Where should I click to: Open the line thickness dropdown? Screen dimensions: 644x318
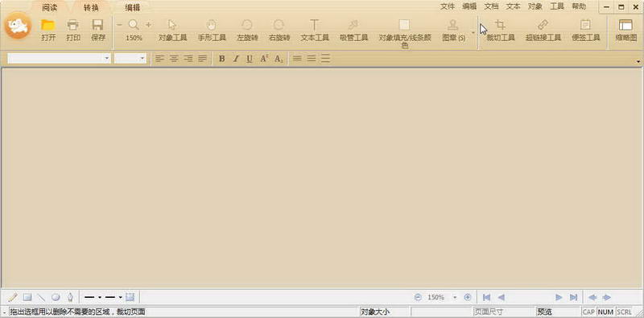[x=100, y=297]
